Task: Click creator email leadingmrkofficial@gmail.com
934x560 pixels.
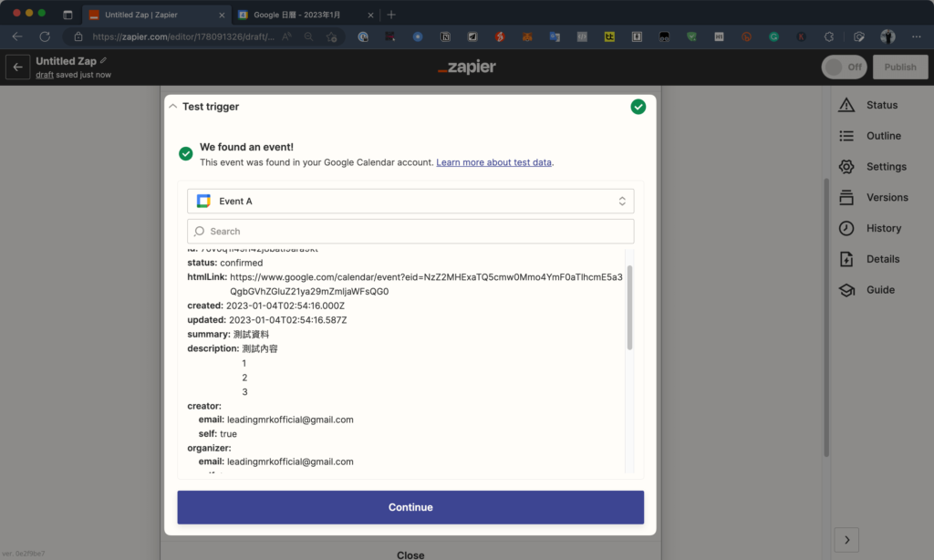Action: tap(290, 420)
